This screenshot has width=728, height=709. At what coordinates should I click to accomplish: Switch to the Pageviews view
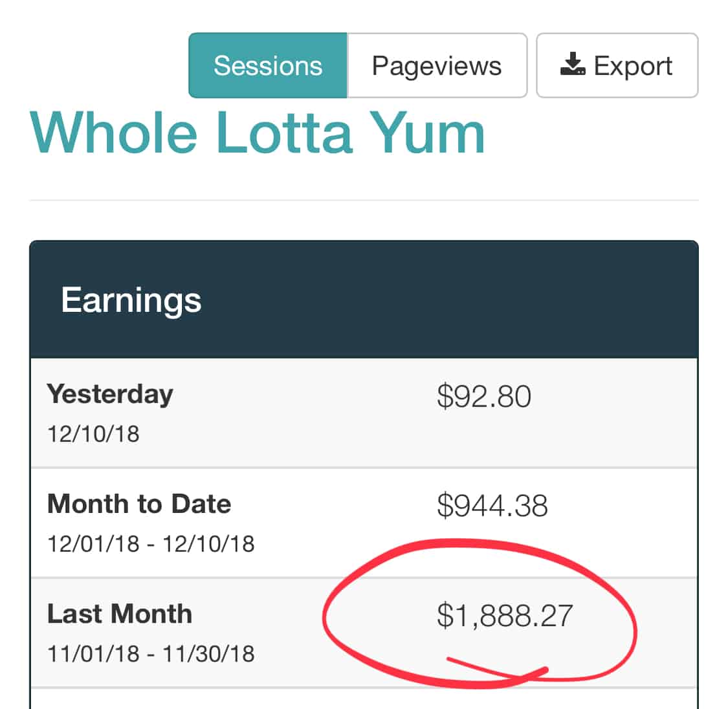pos(437,65)
